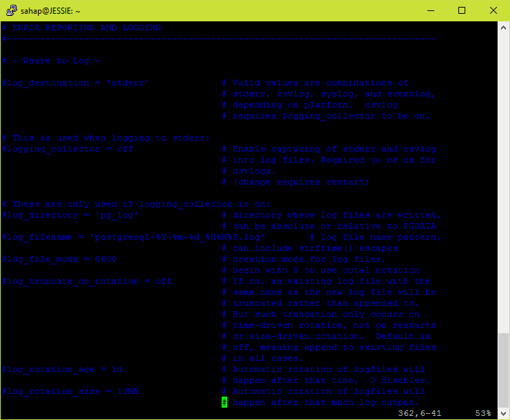
Task: Click '# truncated rather than appended to.'
Action: (321, 303)
